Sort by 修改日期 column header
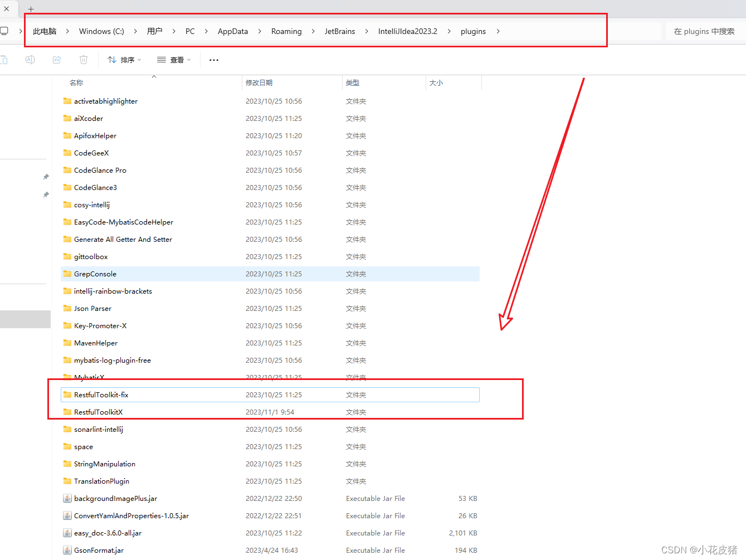Screen dimensions: 746x560 pyautogui.click(x=259, y=82)
